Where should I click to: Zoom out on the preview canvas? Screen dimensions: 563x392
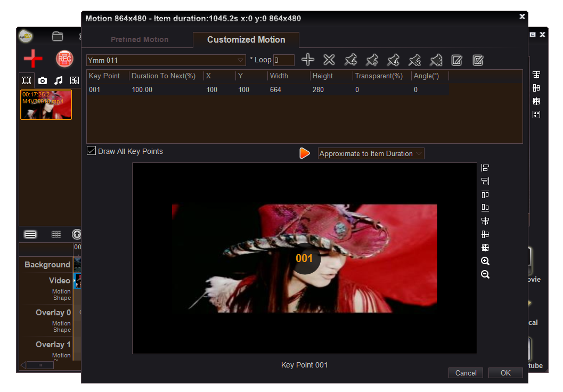(x=485, y=274)
